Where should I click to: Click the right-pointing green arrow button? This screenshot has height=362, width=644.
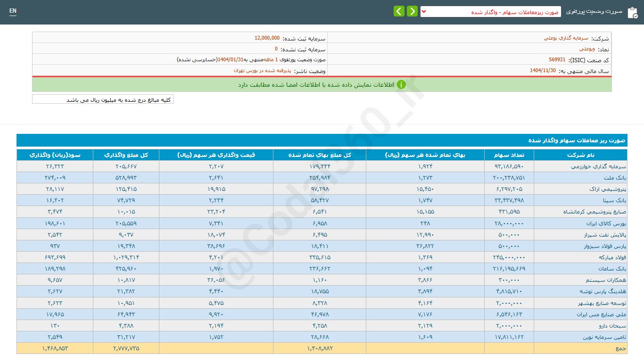click(412, 11)
